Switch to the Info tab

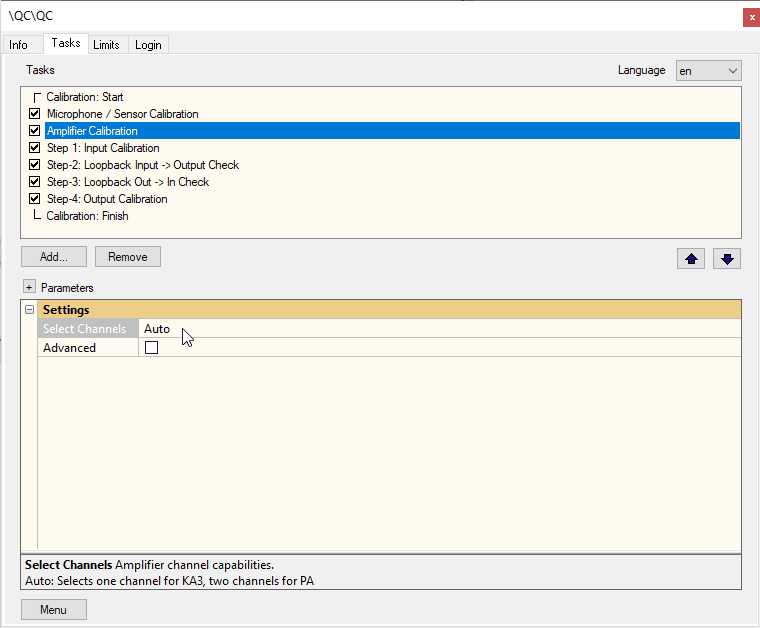point(18,45)
